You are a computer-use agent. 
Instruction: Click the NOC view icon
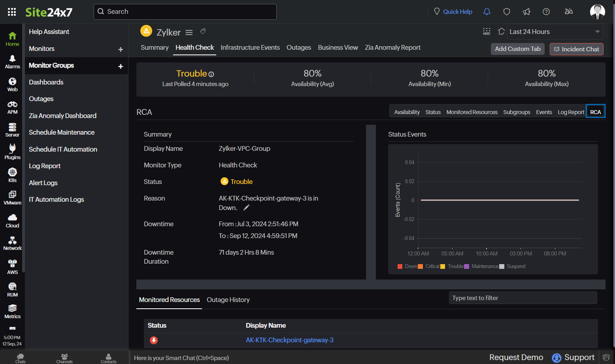point(487,32)
